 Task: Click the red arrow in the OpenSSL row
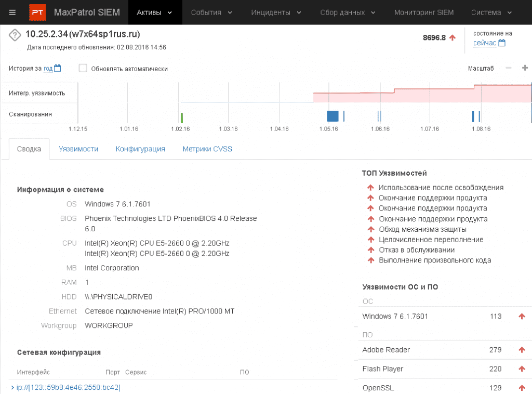click(x=522, y=388)
